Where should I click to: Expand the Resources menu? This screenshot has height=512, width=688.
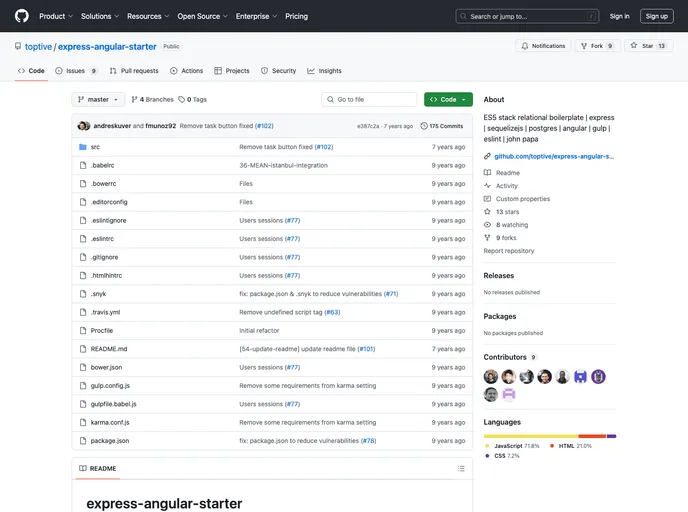point(148,16)
